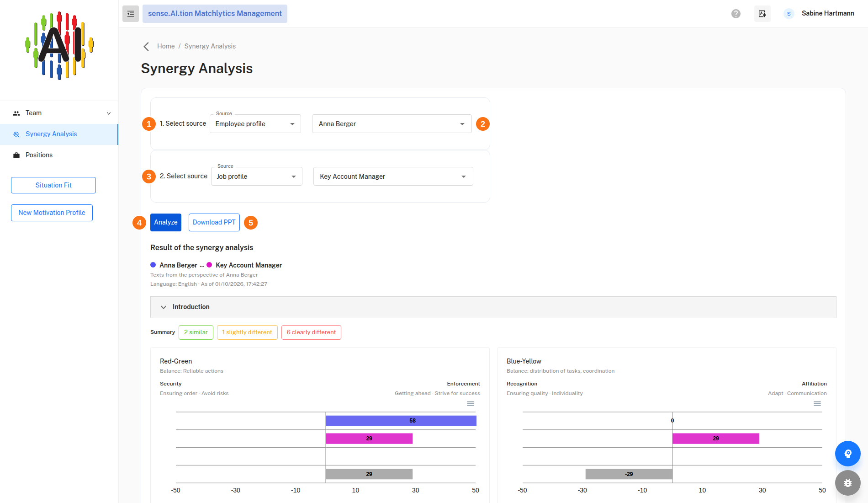Click the Blue-Yellow chart menu icon
Screen dimensions: 868x503
click(817, 404)
